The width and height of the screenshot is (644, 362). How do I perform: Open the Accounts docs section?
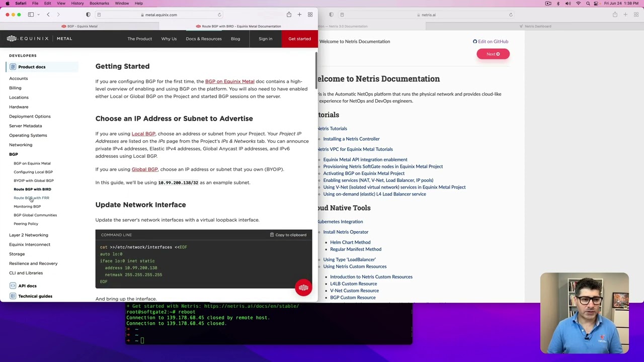(18, 78)
